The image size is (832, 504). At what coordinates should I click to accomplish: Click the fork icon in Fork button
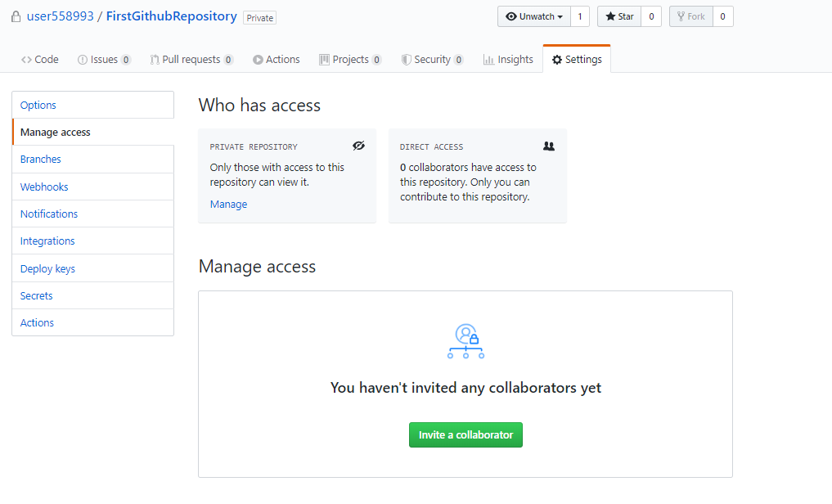click(x=681, y=16)
